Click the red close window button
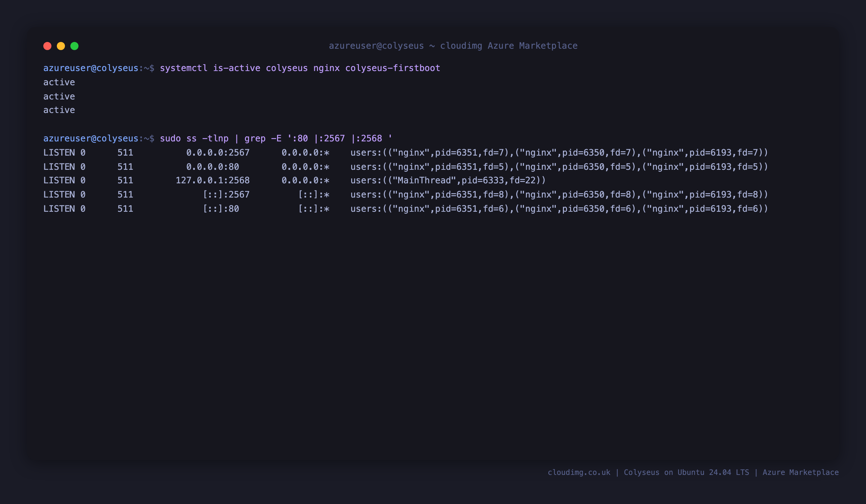The width and height of the screenshot is (866, 504). [x=47, y=46]
